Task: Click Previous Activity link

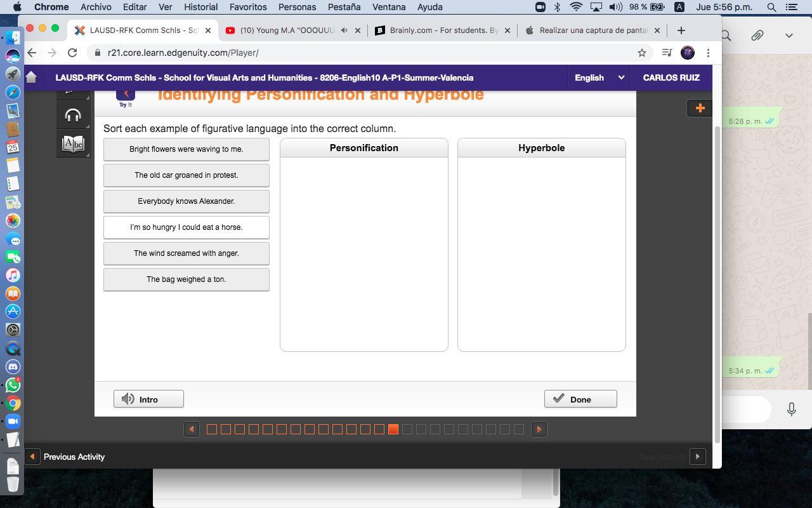Action: (x=74, y=457)
